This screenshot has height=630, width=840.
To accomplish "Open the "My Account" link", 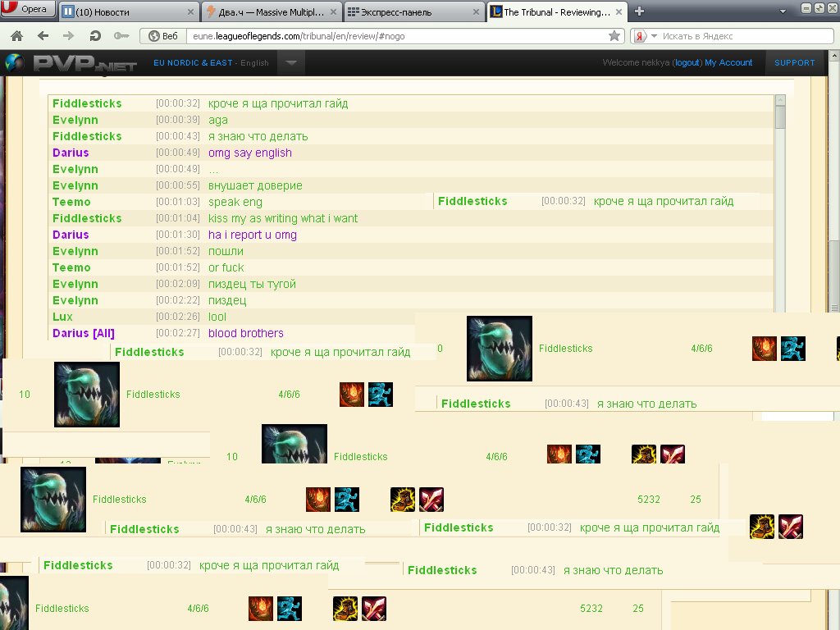I will (728, 62).
